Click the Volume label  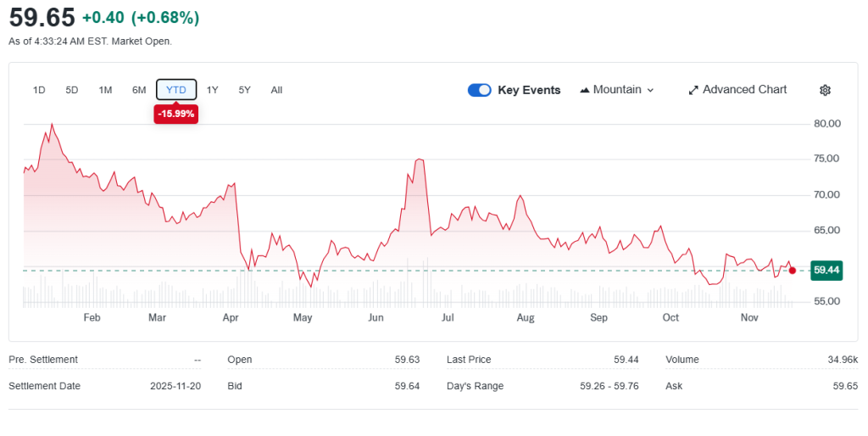682,360
